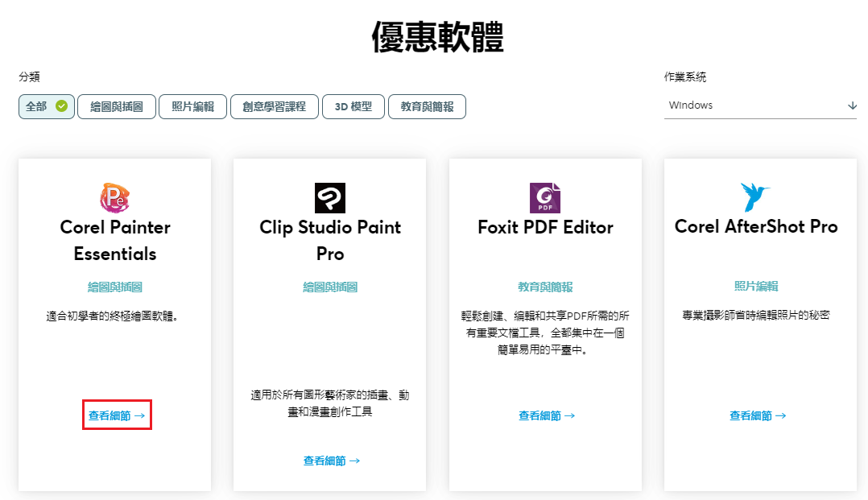The height and width of the screenshot is (500, 868).
Task: View details link for Corel Painter Essentials
Action: click(117, 415)
